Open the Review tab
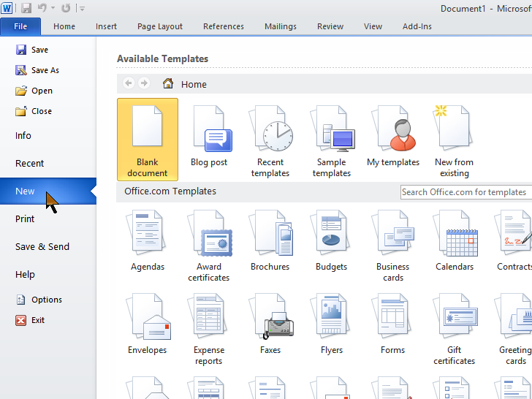Viewport: 532px width, 399px height. [x=330, y=26]
